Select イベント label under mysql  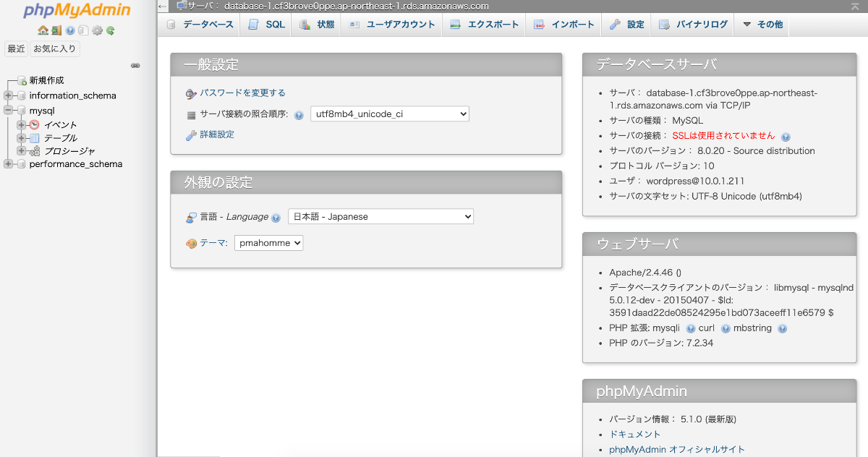61,124
